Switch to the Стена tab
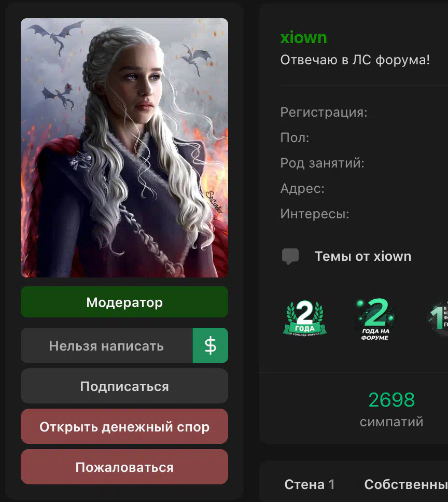Viewport: 448px width, 502px height. click(x=310, y=484)
